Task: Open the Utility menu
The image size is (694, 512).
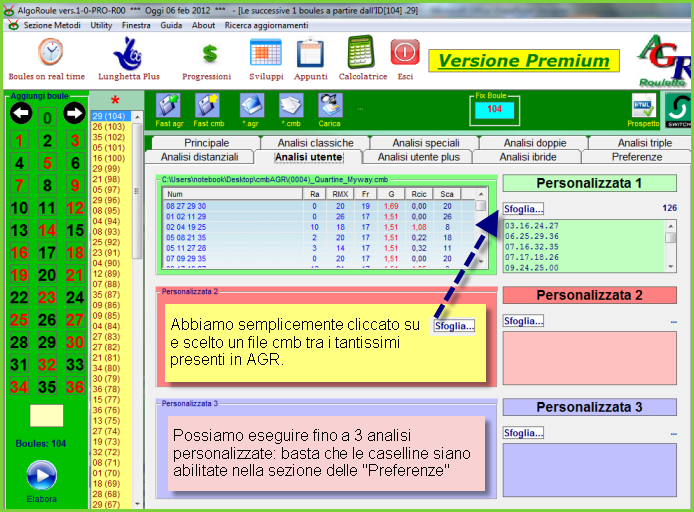Action: click(101, 25)
